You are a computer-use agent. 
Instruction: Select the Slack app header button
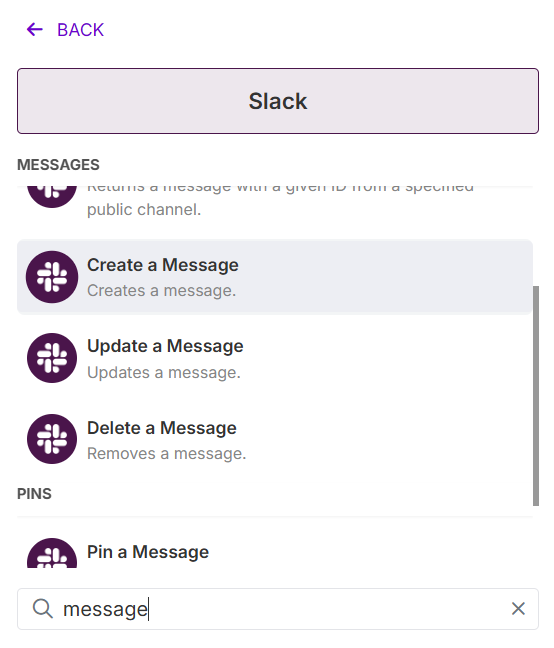(278, 101)
